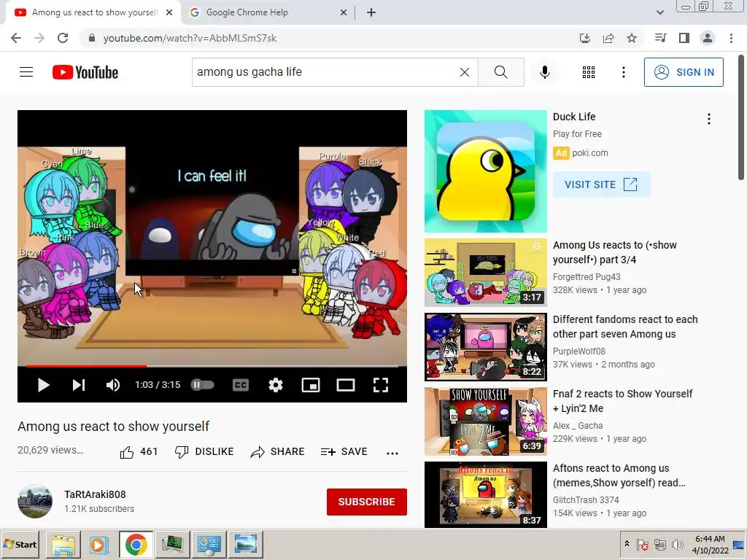The height and width of the screenshot is (560, 747).
Task: Share this video
Action: (x=277, y=451)
